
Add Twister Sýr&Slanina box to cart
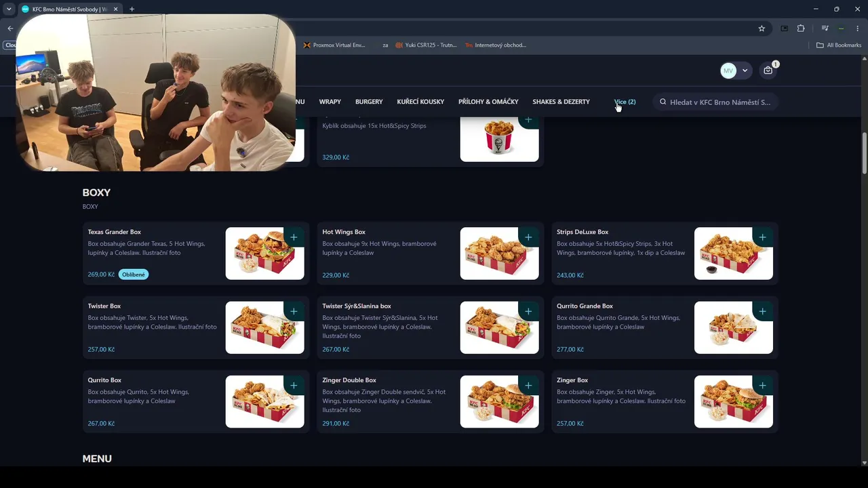pos(528,311)
